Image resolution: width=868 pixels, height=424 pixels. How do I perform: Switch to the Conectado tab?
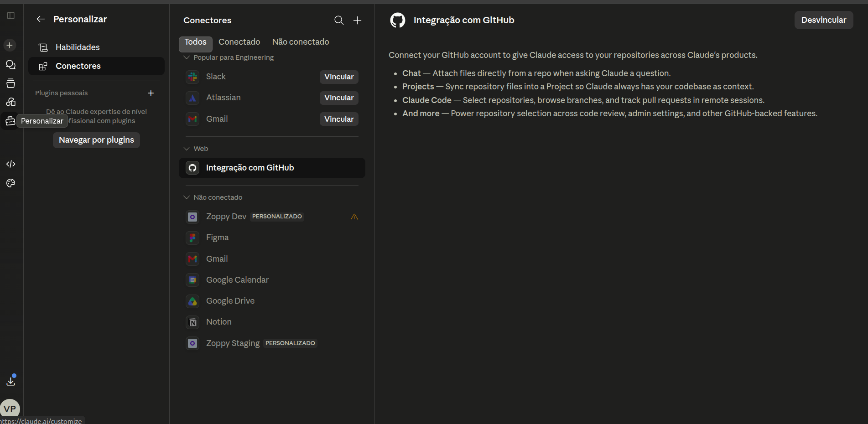239,42
